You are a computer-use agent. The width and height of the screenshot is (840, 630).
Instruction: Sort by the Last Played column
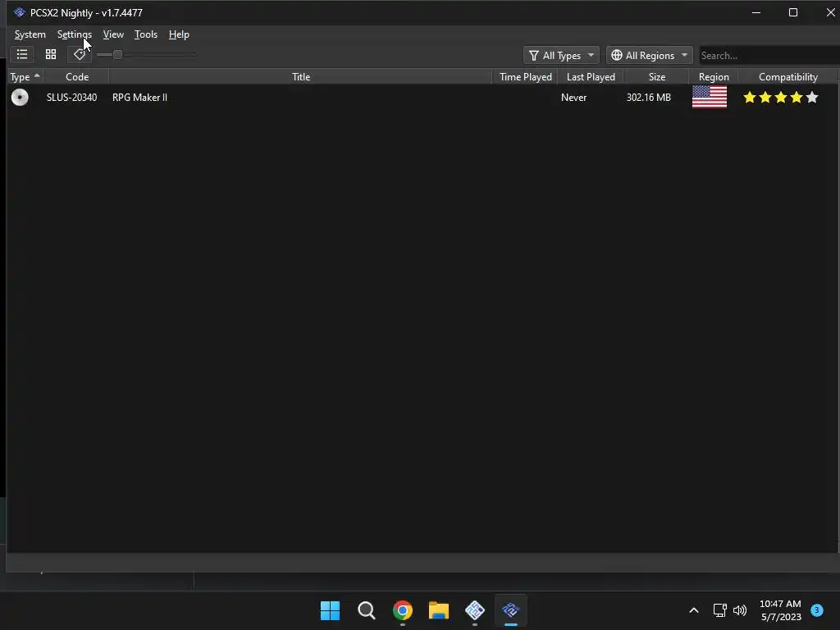point(591,76)
